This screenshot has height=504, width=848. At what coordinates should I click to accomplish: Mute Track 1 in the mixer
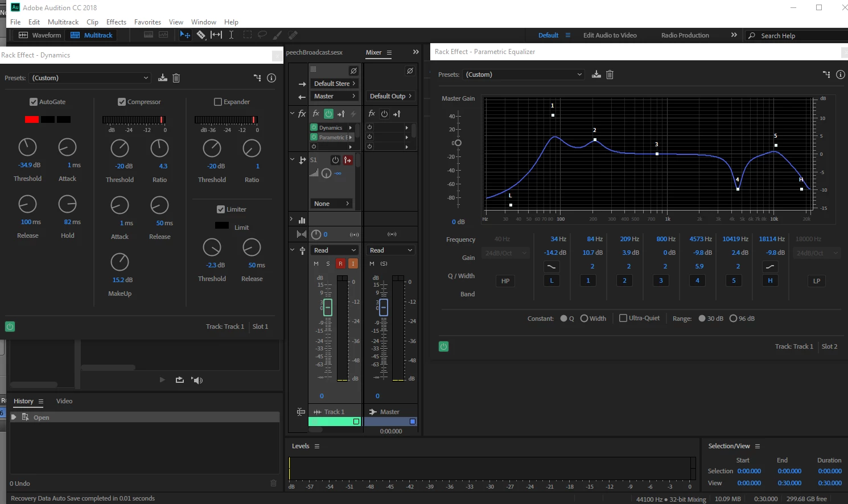point(316,263)
